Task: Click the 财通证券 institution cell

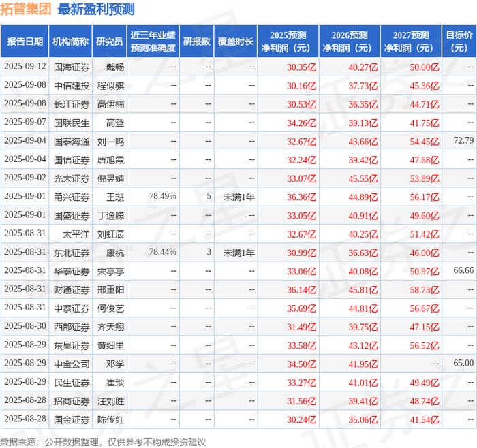Action: 72,290
